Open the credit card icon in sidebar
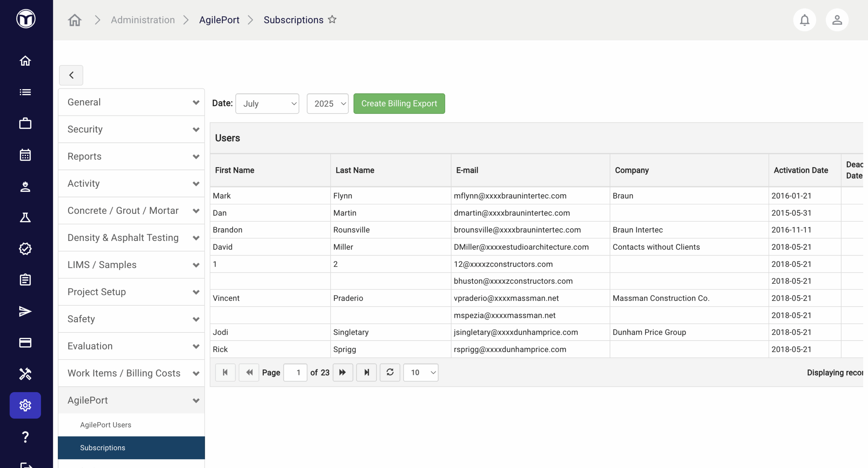Screen dimensions: 868x468 pyautogui.click(x=25, y=343)
